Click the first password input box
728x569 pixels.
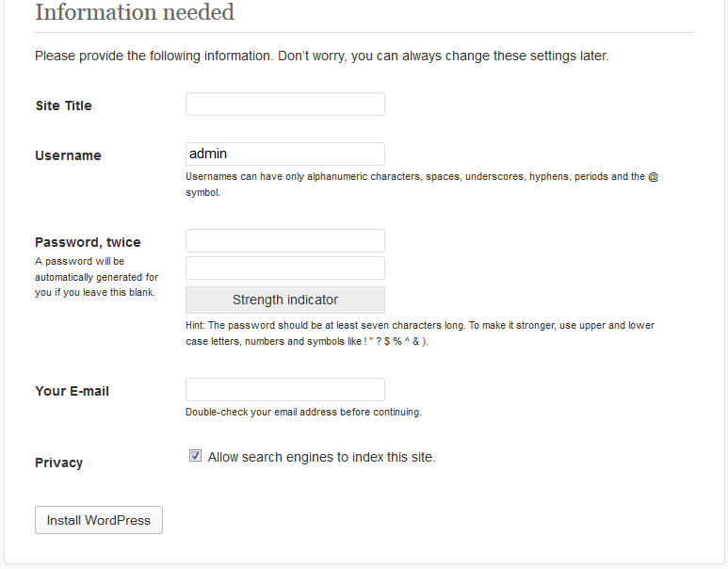(284, 241)
